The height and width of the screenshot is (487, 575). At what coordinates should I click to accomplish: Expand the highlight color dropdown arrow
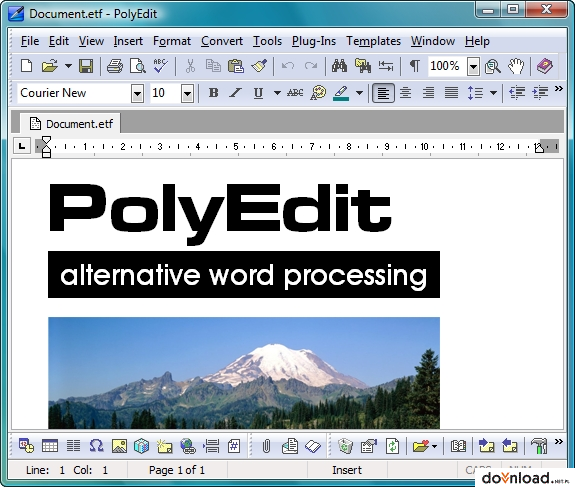click(360, 93)
